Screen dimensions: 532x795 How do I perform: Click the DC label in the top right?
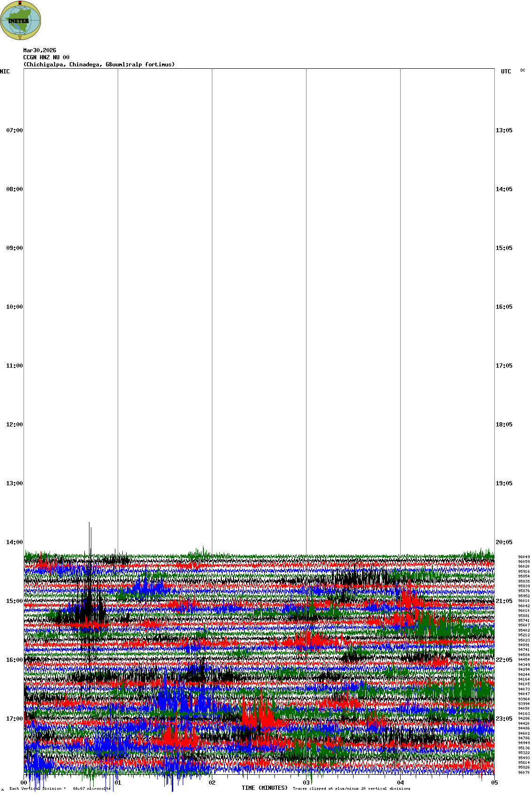pos(523,70)
